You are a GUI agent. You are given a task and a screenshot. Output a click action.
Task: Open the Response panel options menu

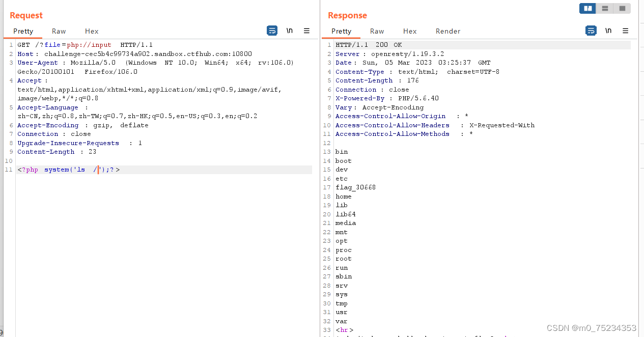pyautogui.click(x=626, y=31)
